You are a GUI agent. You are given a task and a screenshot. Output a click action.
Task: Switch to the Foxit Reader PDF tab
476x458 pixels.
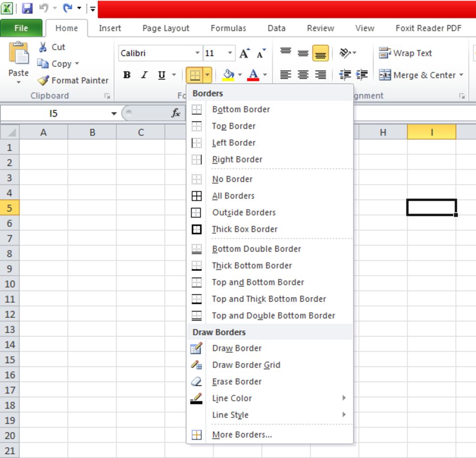428,28
